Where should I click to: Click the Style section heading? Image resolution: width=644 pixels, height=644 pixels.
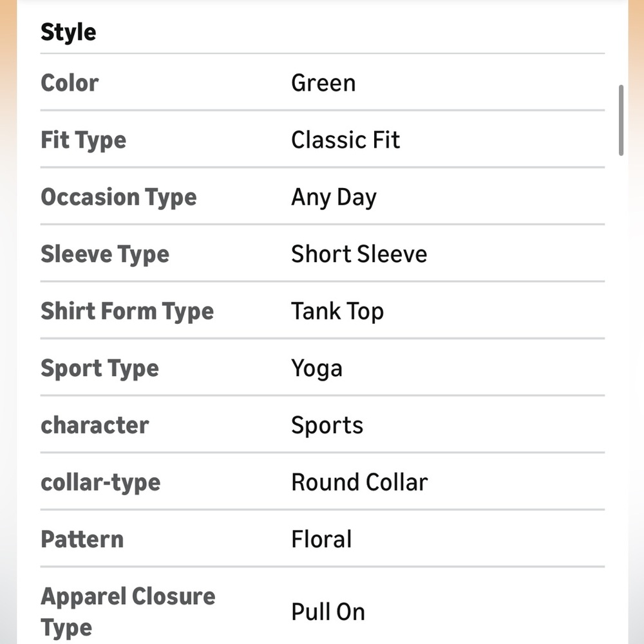coord(68,32)
